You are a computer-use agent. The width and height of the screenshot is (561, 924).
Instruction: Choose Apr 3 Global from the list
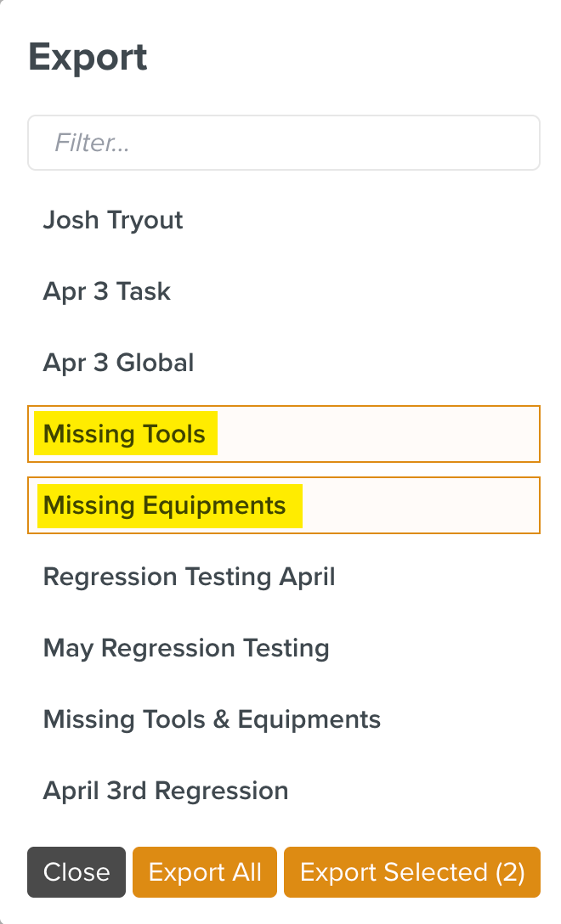click(118, 363)
